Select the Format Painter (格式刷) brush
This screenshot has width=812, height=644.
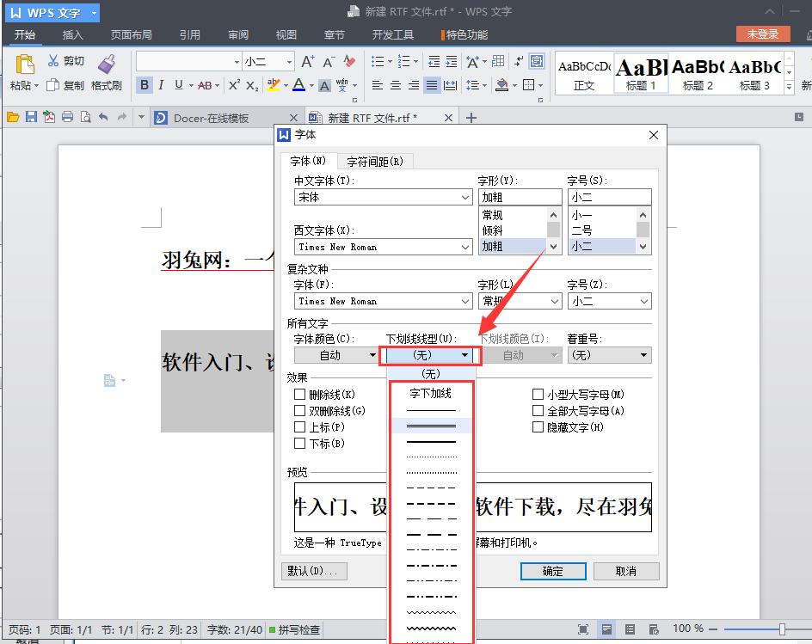point(107,64)
